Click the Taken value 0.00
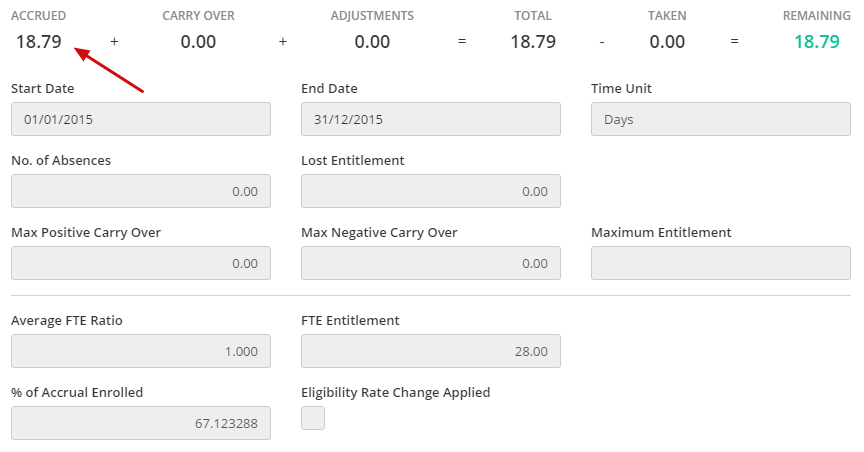 pos(667,42)
